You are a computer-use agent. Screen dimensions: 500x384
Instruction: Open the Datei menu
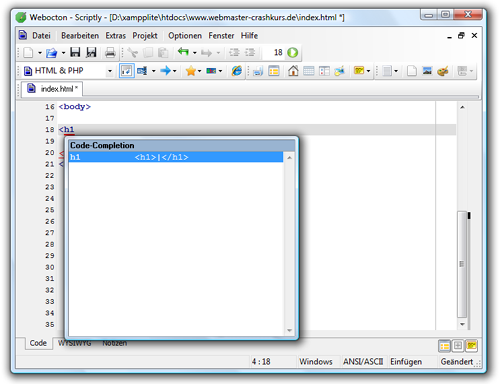point(41,35)
